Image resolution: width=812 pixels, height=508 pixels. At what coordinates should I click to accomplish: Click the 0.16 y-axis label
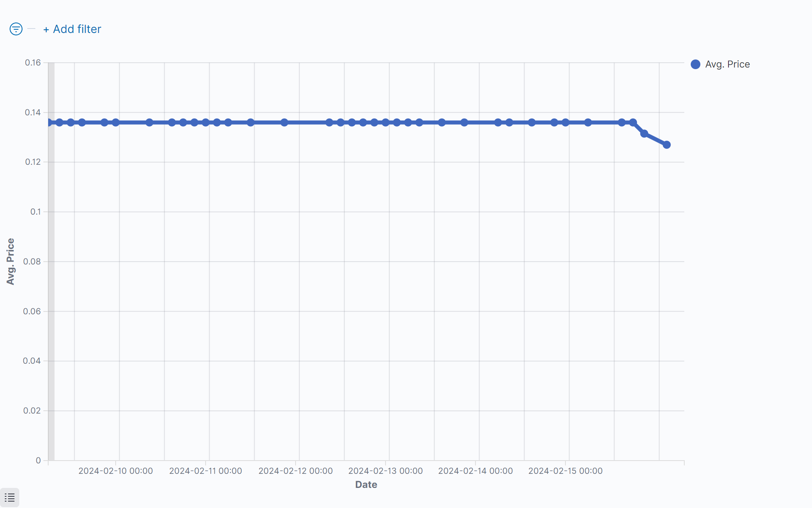[33, 63]
